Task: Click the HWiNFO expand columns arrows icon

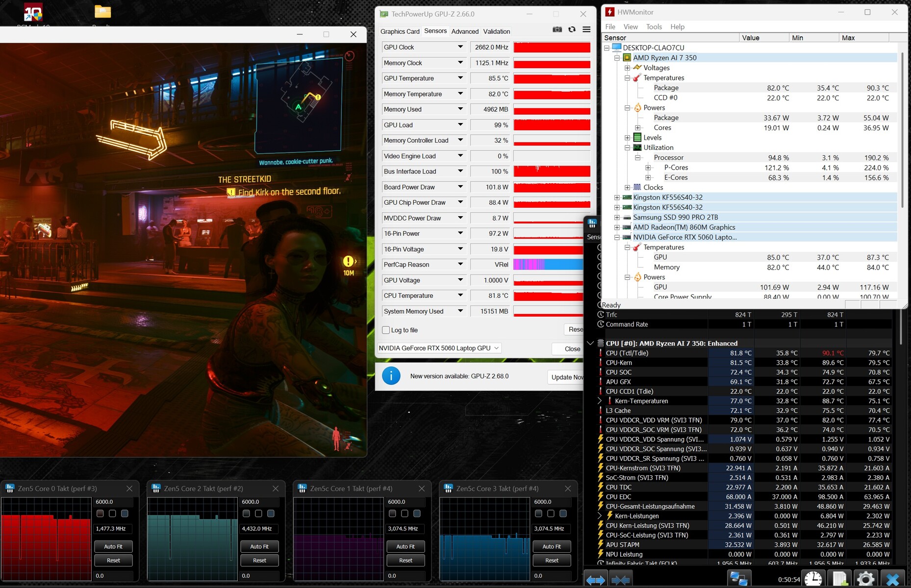Action: point(595,580)
